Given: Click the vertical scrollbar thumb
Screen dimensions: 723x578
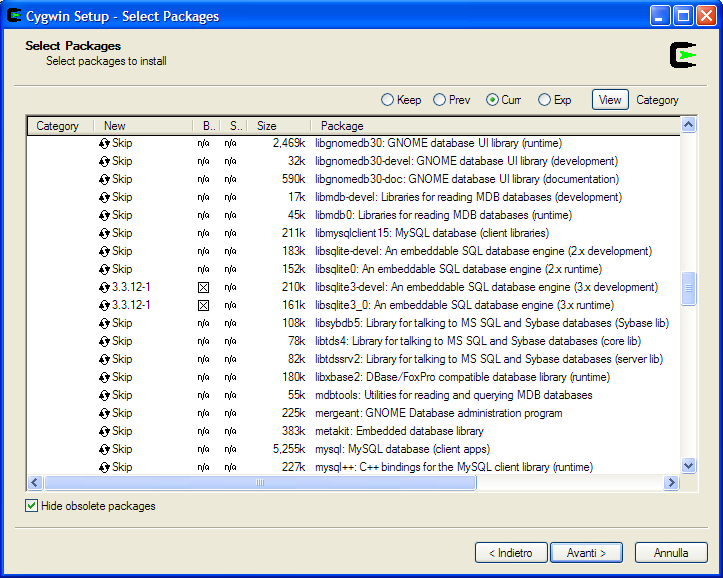Looking at the screenshot, I should [x=688, y=289].
